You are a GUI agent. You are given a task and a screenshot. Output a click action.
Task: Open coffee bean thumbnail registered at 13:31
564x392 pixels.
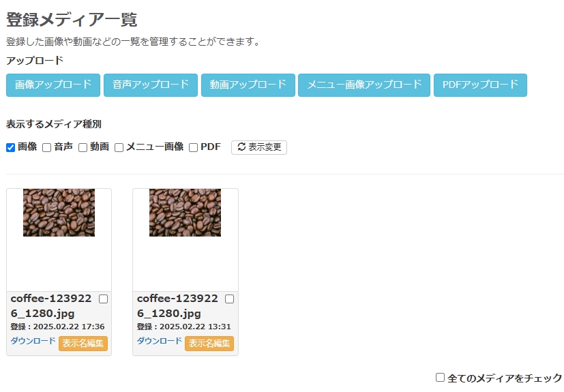(185, 213)
